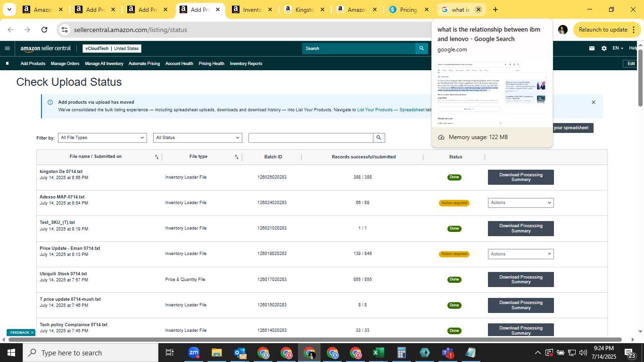
Task: Open Zoom from the taskbar
Action: [x=194, y=353]
